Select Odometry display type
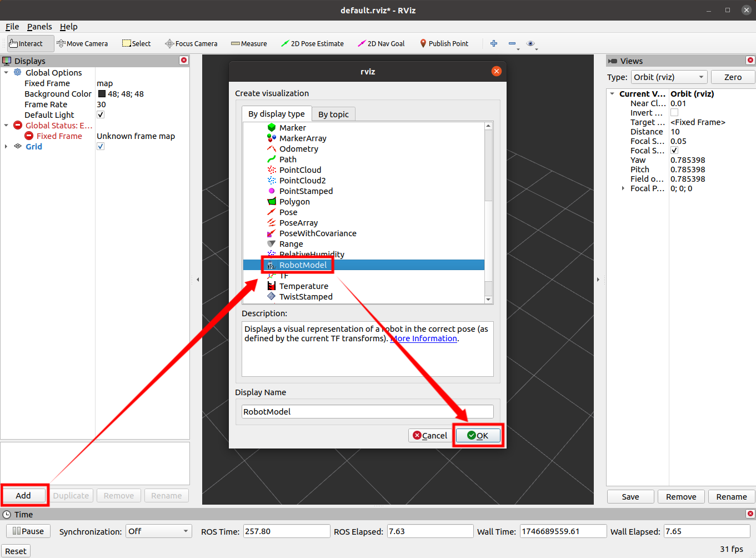This screenshot has width=756, height=558. [299, 149]
